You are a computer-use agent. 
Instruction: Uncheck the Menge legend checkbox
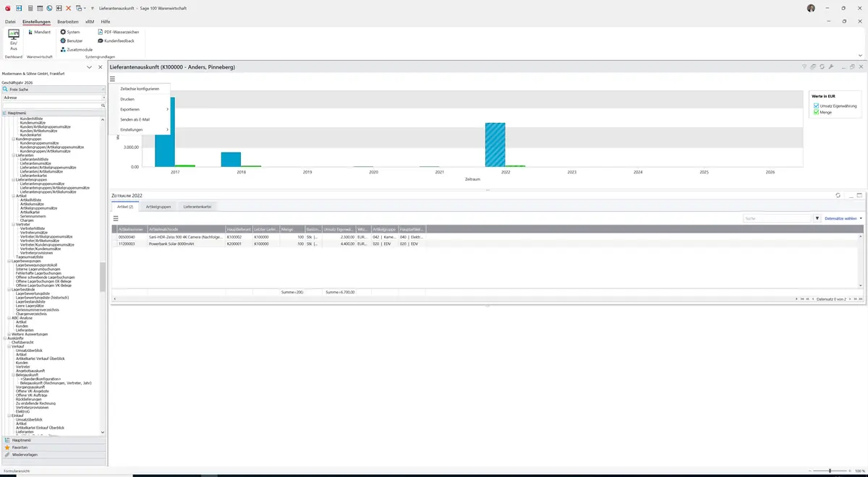(817, 112)
